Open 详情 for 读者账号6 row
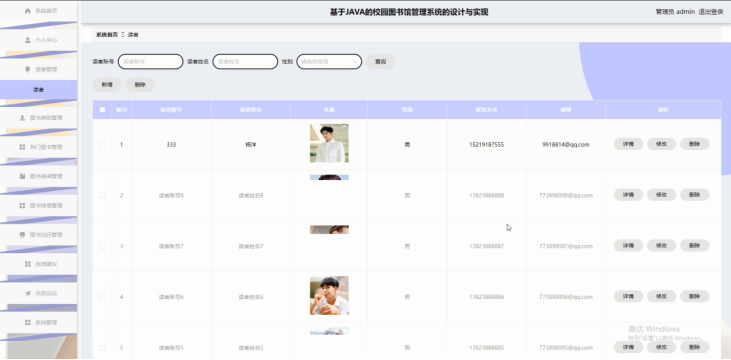Viewport: 731px width, 360px height. point(628,297)
